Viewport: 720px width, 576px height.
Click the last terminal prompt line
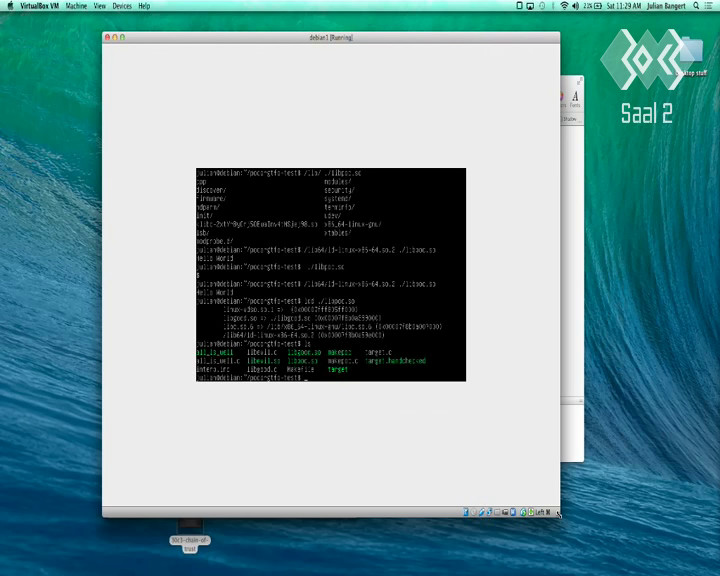[x=251, y=378]
